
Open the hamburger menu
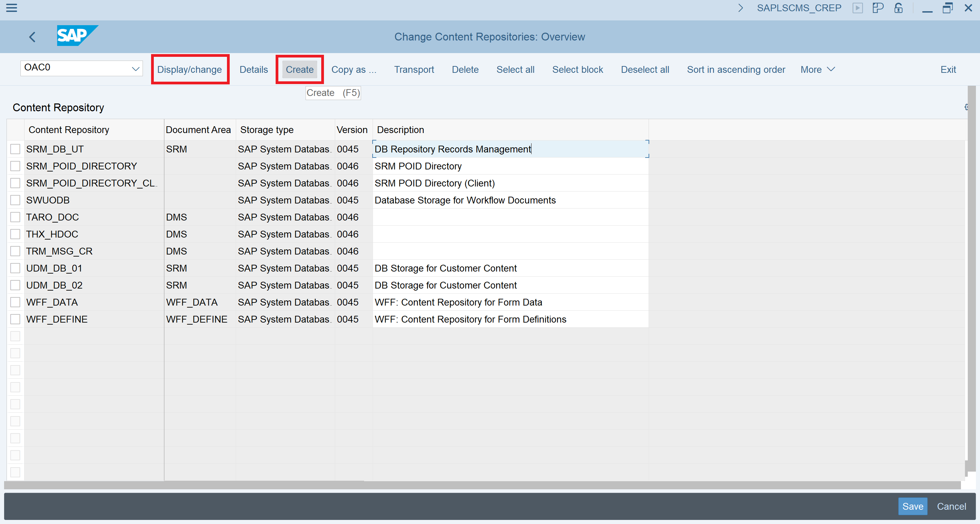12,7
